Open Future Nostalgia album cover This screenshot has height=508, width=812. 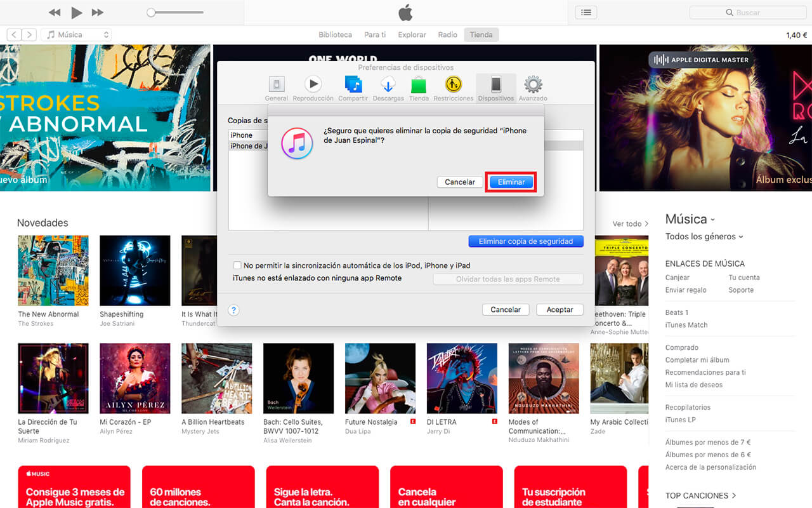coord(381,378)
